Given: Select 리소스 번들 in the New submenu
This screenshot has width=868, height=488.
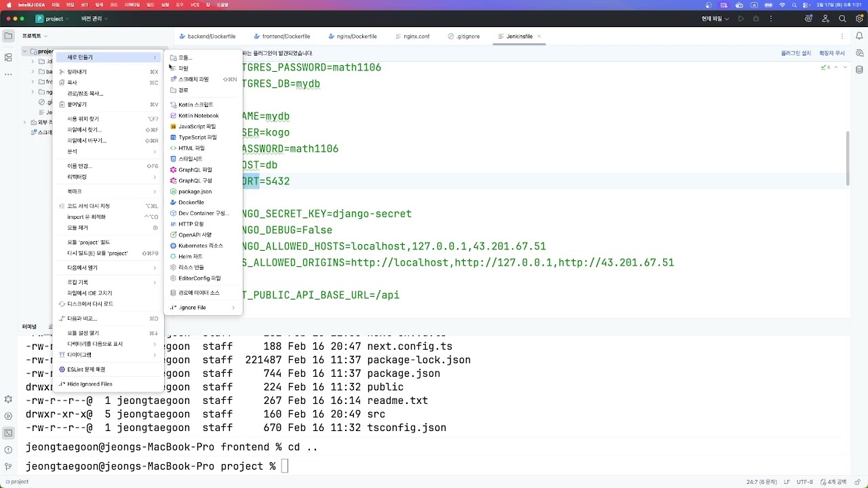Looking at the screenshot, I should tap(203, 267).
